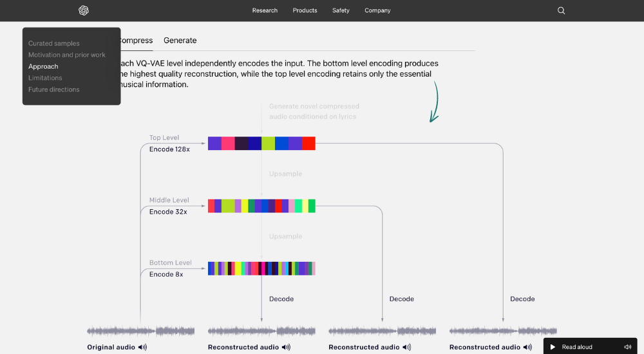Open the OpenAI logo home link
This screenshot has height=354, width=644.
coord(83,10)
